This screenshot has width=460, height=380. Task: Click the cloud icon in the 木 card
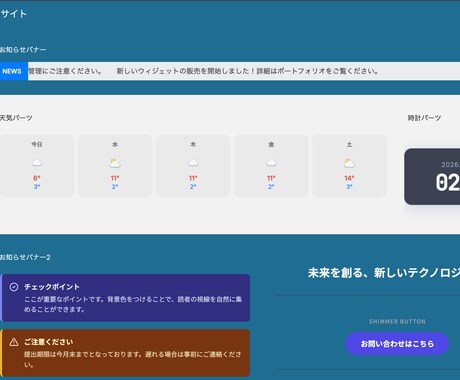[x=193, y=163]
